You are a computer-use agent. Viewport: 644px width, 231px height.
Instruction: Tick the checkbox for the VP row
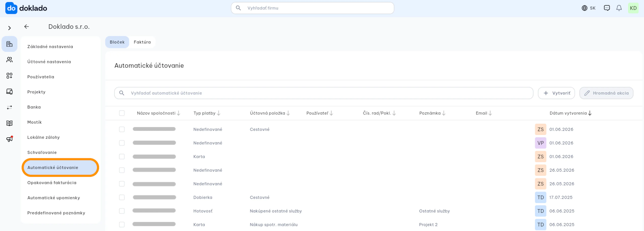click(122, 143)
